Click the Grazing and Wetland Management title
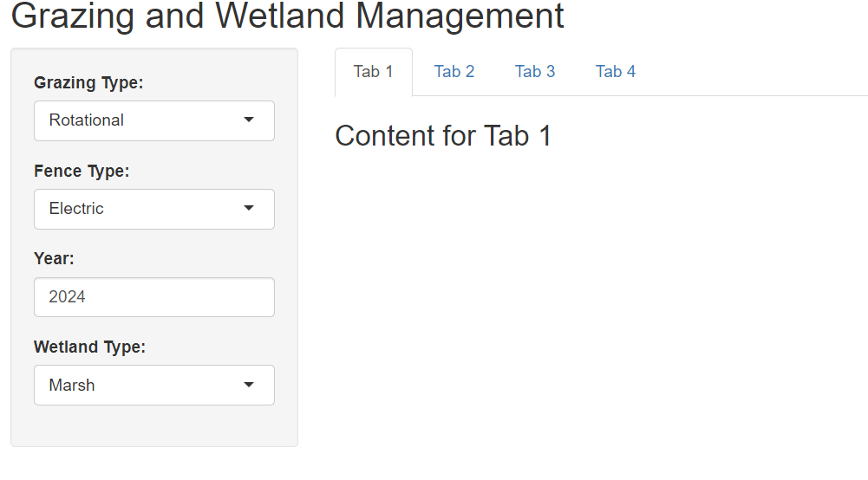868x480 pixels. 287,16
